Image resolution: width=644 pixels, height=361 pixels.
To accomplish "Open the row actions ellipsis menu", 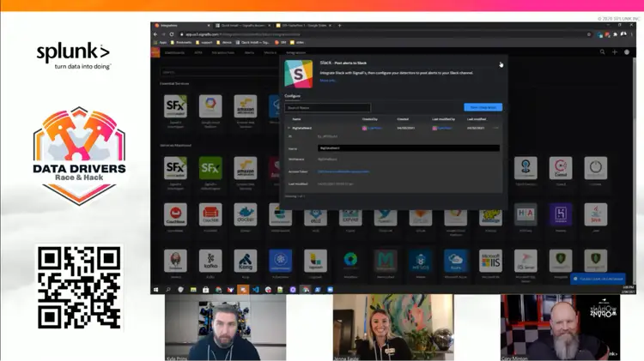I will pos(495,128).
